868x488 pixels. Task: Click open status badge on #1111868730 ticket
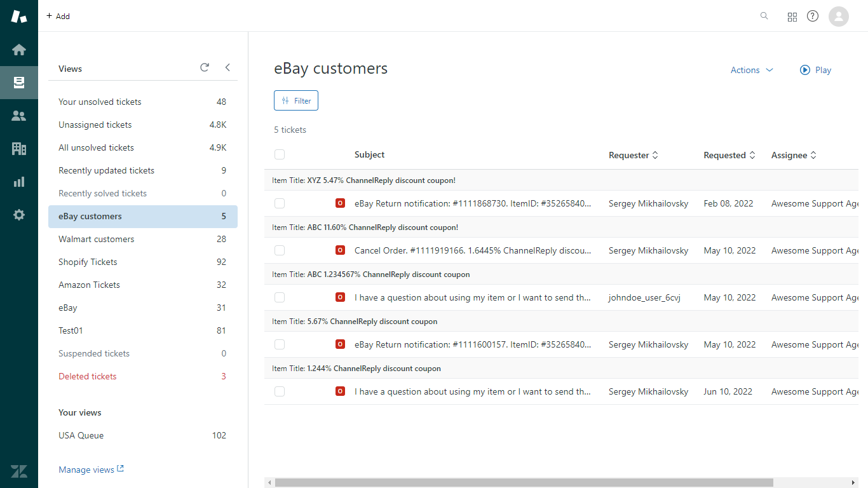click(x=340, y=203)
